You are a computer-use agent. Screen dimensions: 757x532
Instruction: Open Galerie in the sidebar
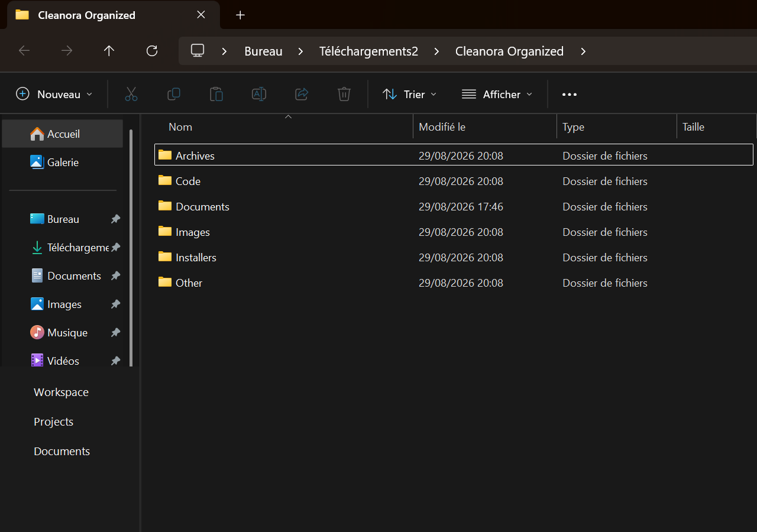(63, 163)
